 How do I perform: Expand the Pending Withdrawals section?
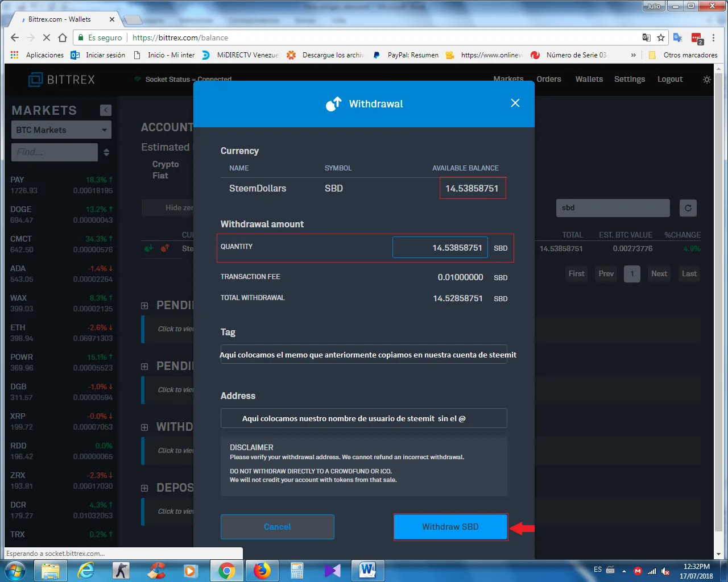click(x=144, y=306)
